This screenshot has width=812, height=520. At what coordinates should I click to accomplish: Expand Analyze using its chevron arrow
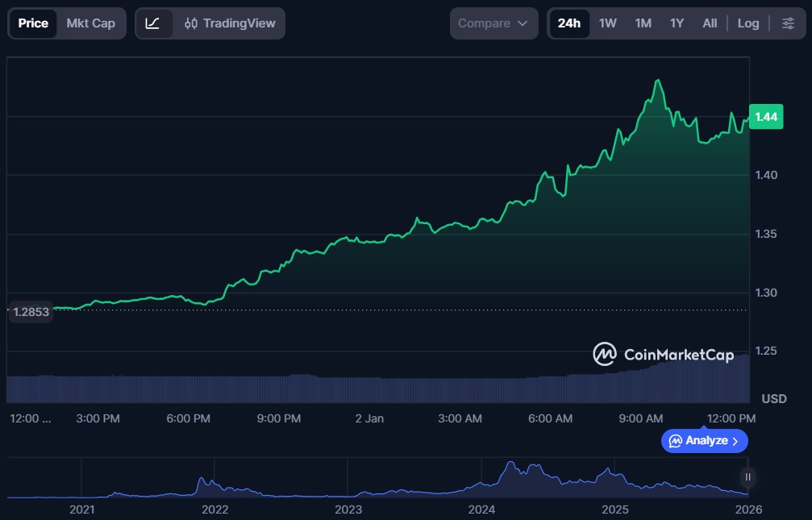tap(735, 441)
